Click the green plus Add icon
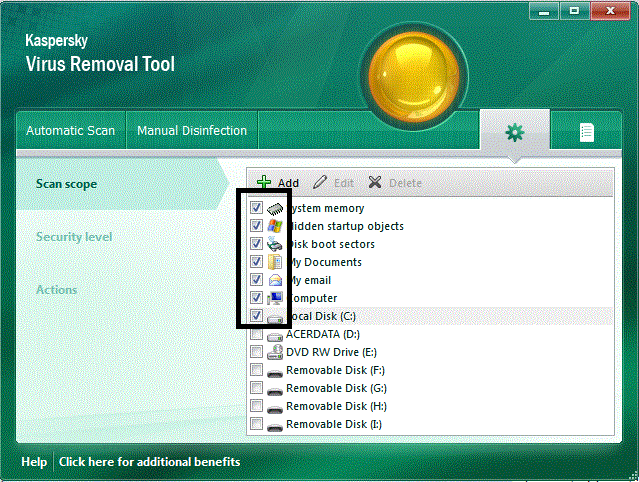This screenshot has height=482, width=639. tap(264, 182)
